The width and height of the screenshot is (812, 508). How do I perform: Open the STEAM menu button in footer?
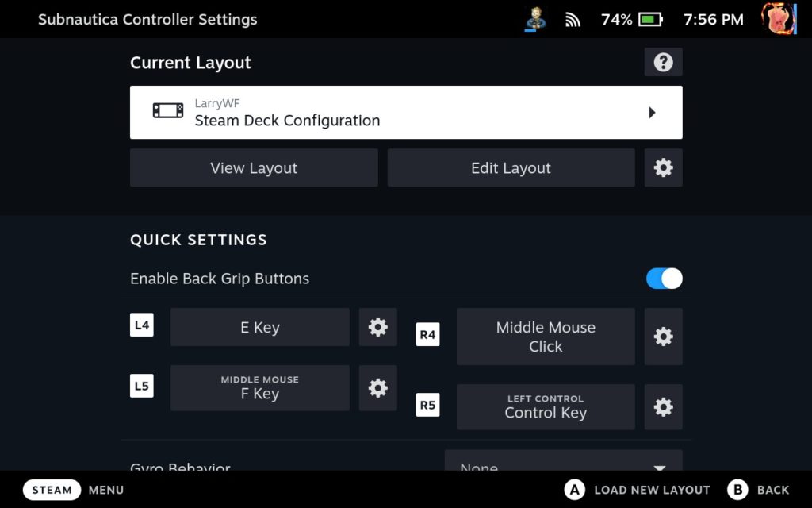point(52,490)
